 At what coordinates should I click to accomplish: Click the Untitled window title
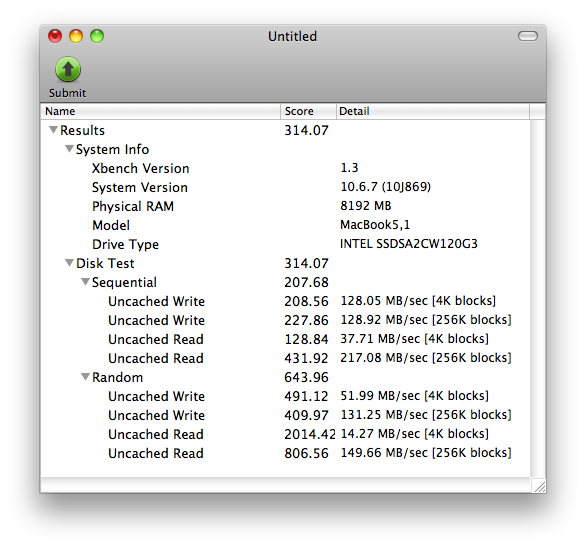(293, 37)
